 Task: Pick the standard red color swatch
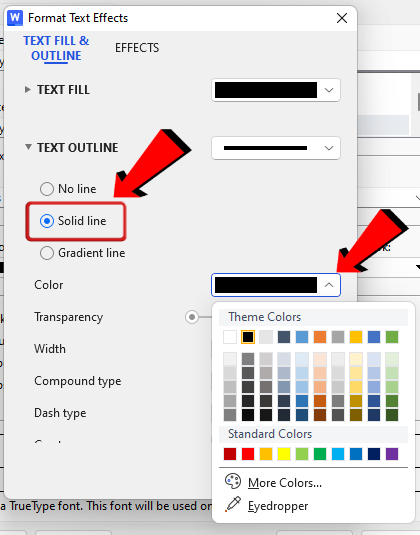pos(248,454)
